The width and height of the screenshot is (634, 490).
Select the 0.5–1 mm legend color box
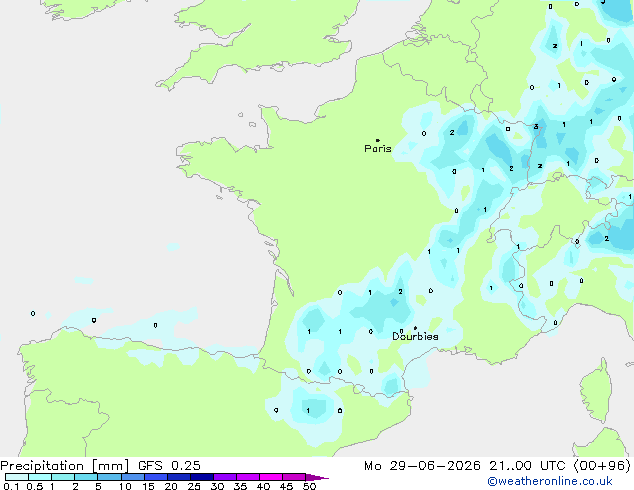pyautogui.click(x=40, y=477)
